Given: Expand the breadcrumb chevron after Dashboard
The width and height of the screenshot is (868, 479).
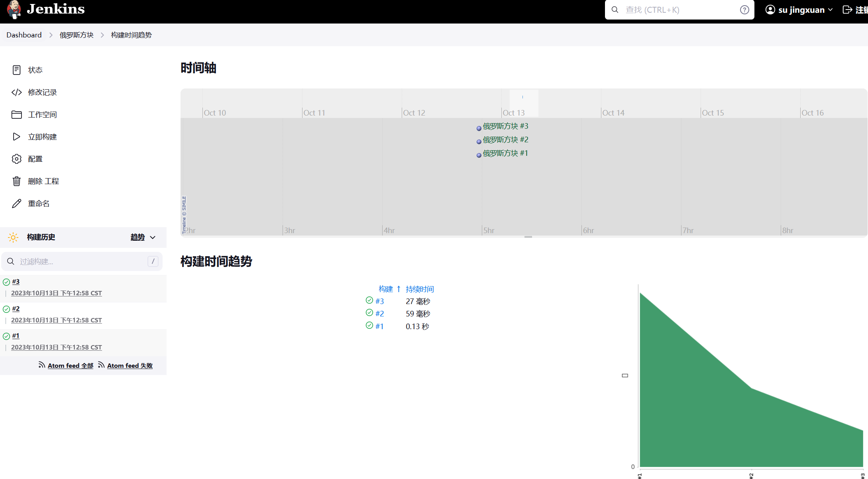Looking at the screenshot, I should (51, 35).
